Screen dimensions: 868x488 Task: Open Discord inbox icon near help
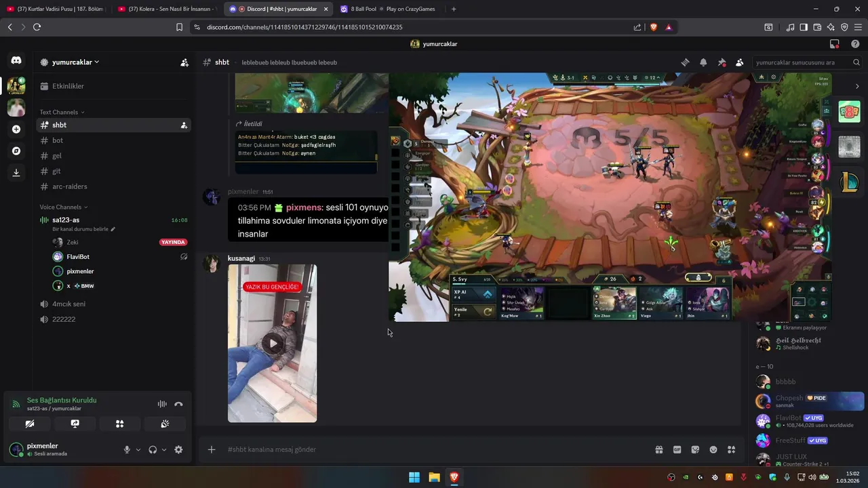pyautogui.click(x=835, y=44)
